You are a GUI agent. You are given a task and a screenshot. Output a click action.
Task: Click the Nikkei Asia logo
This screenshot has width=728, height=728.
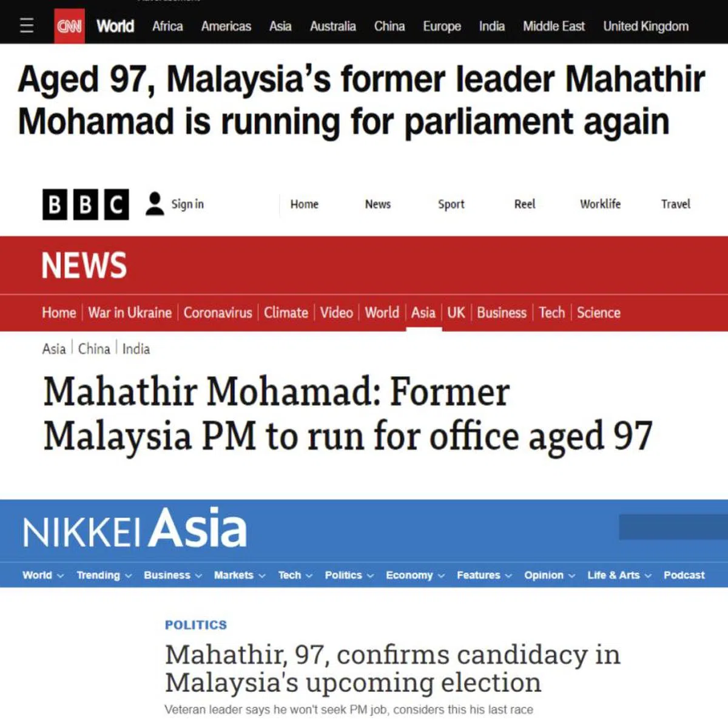coord(135,529)
